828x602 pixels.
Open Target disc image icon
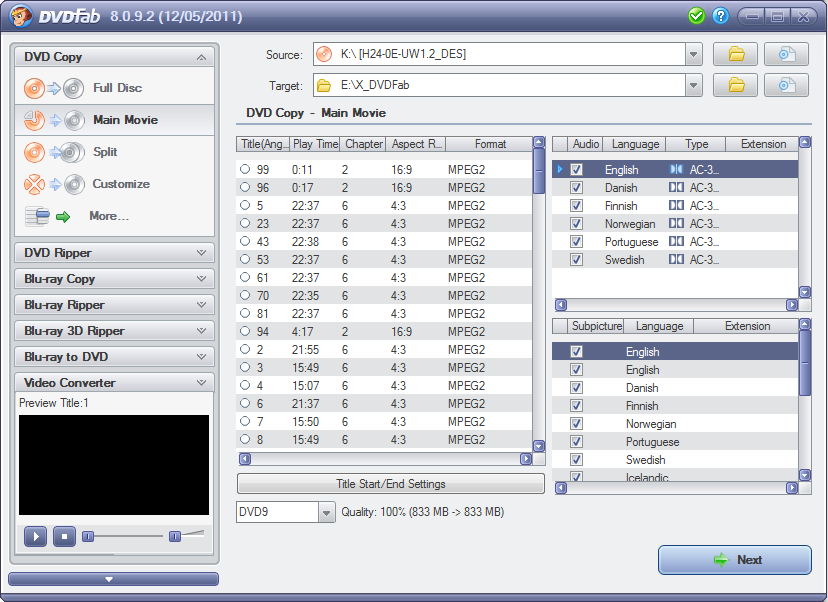(x=786, y=85)
